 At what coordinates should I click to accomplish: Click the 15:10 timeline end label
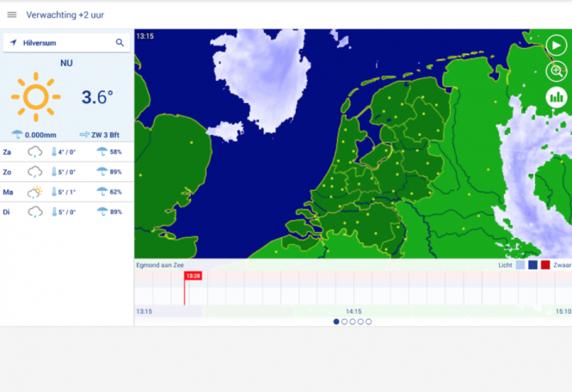(563, 311)
